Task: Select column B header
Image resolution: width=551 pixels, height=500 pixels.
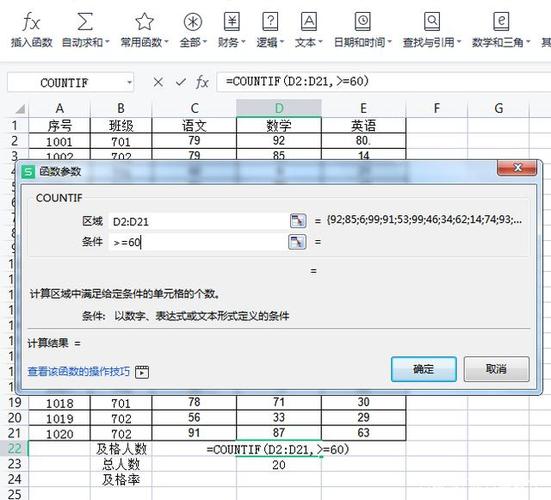Action: pos(121,108)
